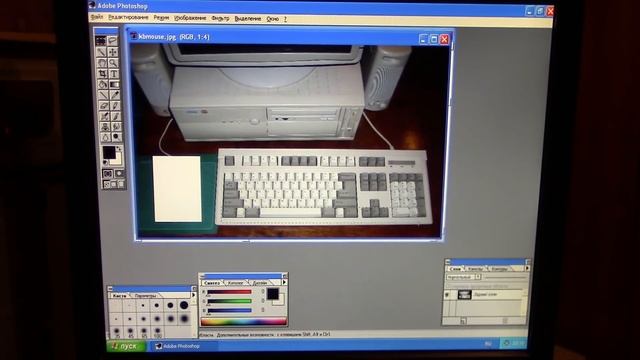Select the Airbrush tool
This screenshot has width=640, height=360.
tap(104, 116)
